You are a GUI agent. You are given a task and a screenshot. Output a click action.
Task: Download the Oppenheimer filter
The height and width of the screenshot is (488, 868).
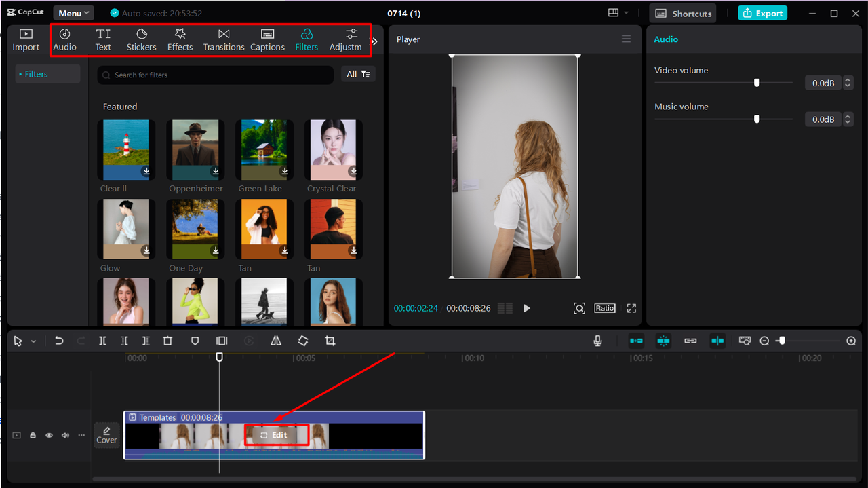(215, 172)
